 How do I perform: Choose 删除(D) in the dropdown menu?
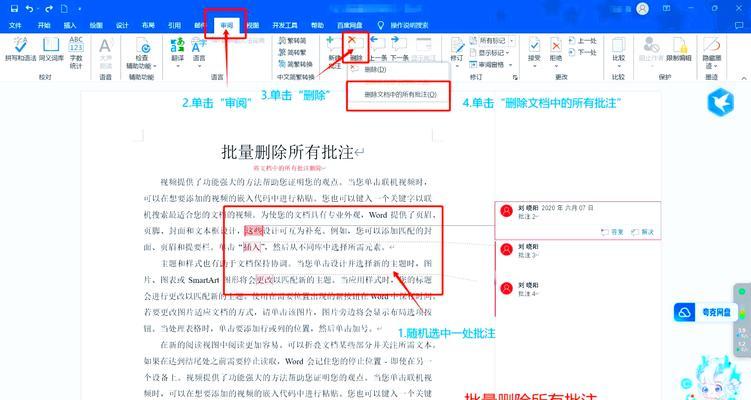point(375,69)
